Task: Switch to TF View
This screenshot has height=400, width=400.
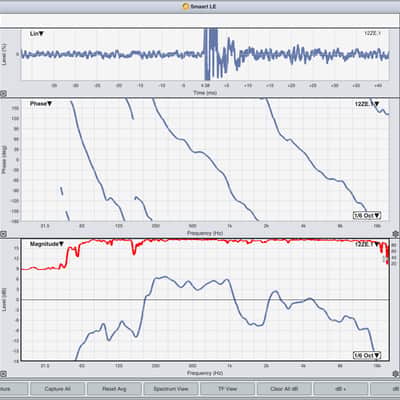Action: tap(227, 389)
